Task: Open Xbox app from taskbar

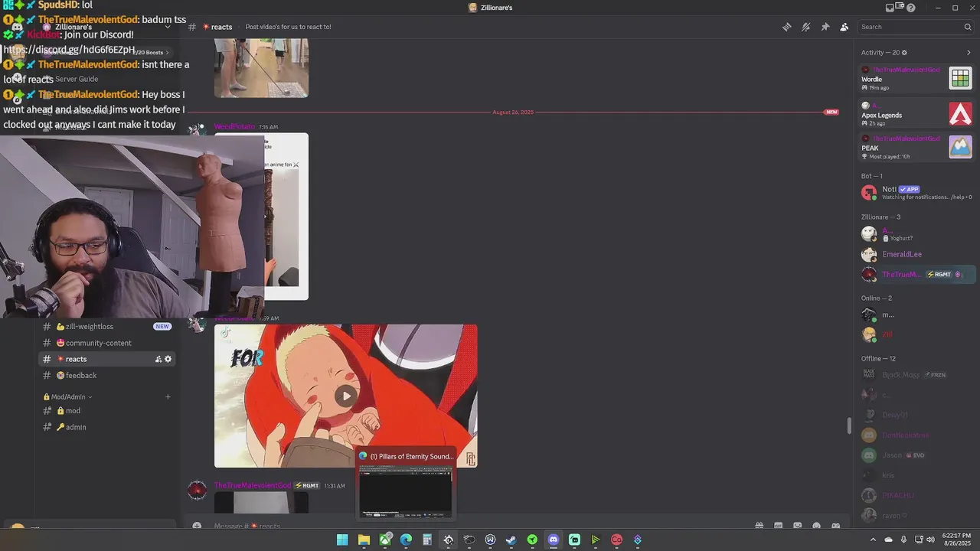Action: [x=385, y=540]
